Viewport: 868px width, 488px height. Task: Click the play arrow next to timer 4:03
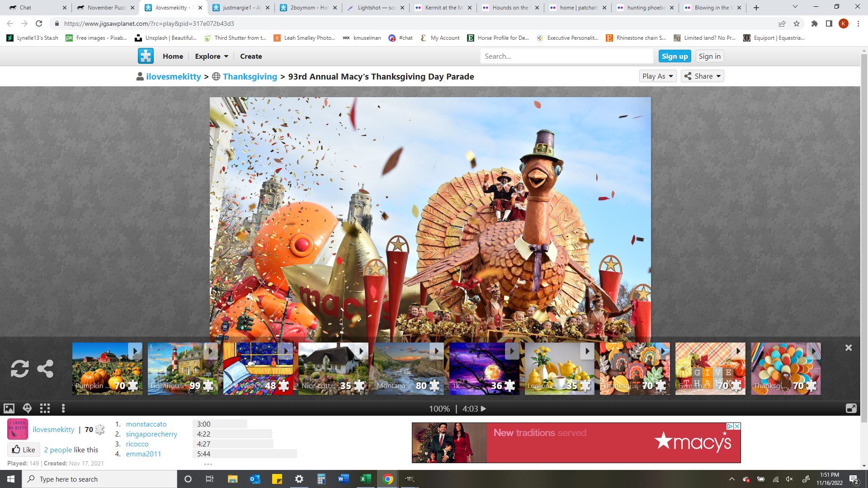click(483, 408)
